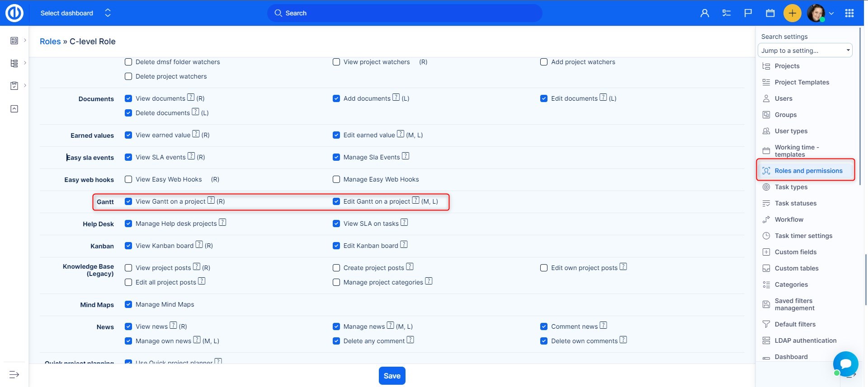Viewport: 868px width, 387px height.
Task: Open Roles and permissions settings
Action: point(808,171)
